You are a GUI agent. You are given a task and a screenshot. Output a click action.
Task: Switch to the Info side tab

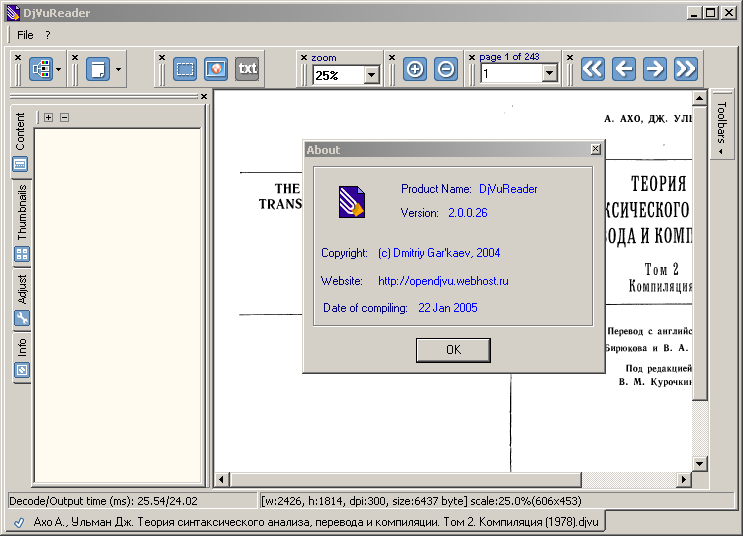pyautogui.click(x=22, y=357)
